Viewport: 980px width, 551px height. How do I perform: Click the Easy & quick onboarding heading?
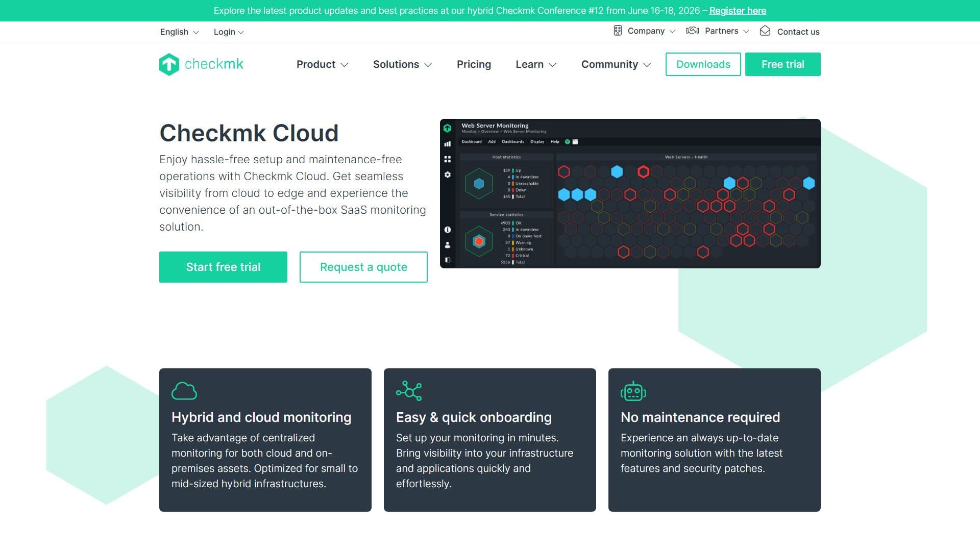[x=474, y=417]
